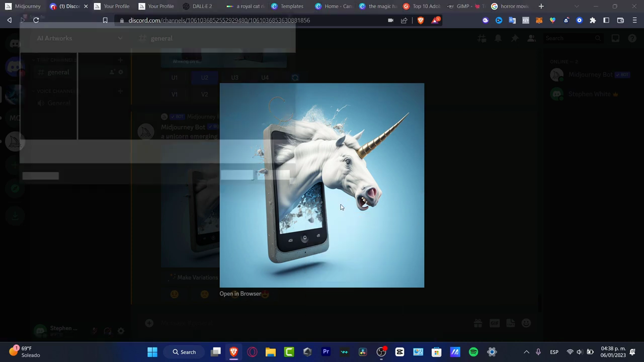644x362 pixels.
Task: Open the weather widget showing 69°F
Action: 24,351
